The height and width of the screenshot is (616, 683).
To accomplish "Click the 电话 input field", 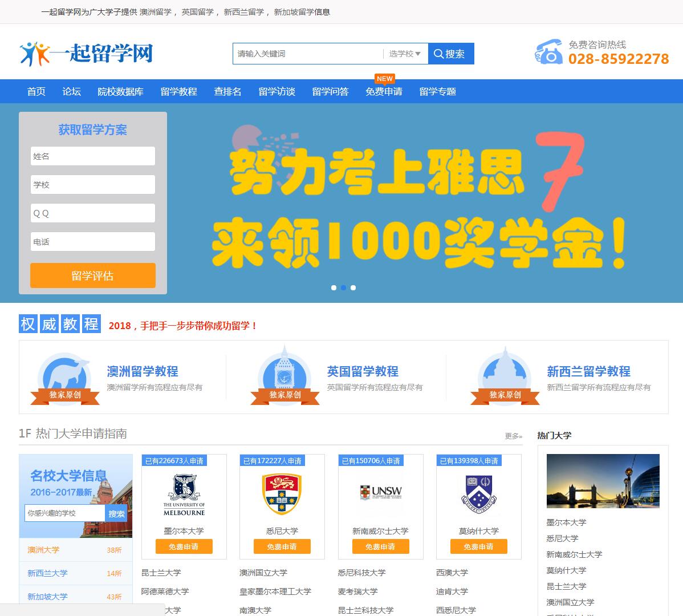I will pos(93,242).
